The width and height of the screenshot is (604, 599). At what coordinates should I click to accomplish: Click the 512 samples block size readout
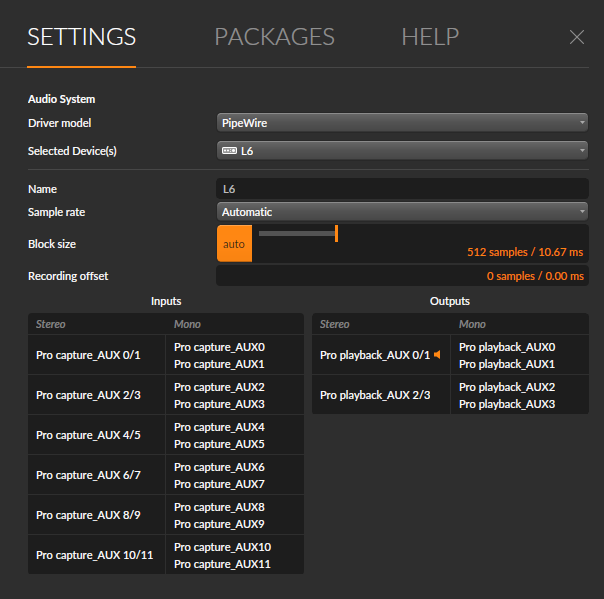pos(525,252)
